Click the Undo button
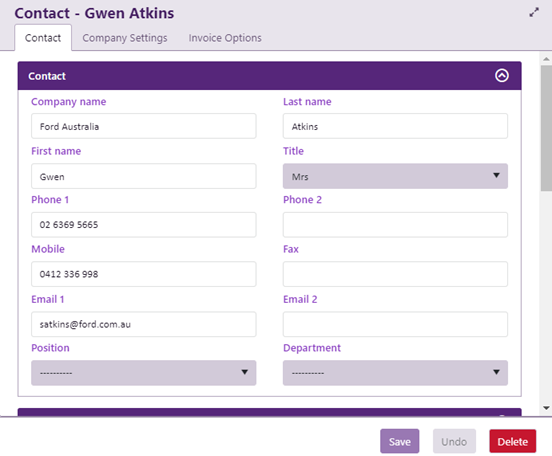Screen dimensions: 552x456 454,441
